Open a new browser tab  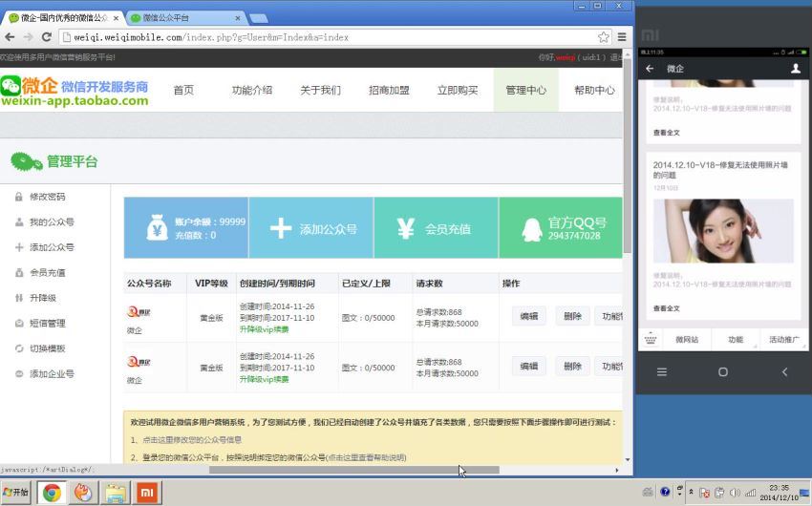pyautogui.click(x=259, y=19)
